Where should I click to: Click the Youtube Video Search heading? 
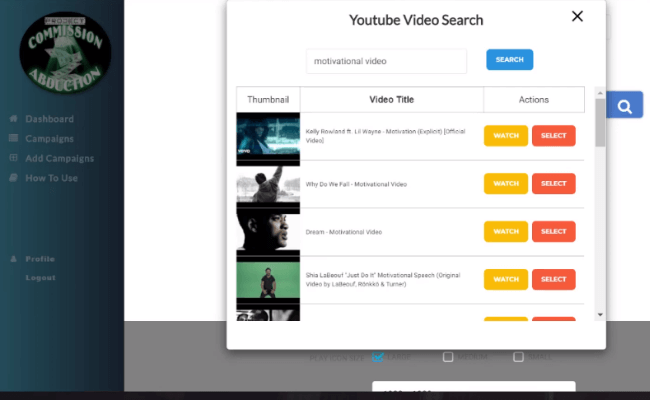[x=416, y=20]
